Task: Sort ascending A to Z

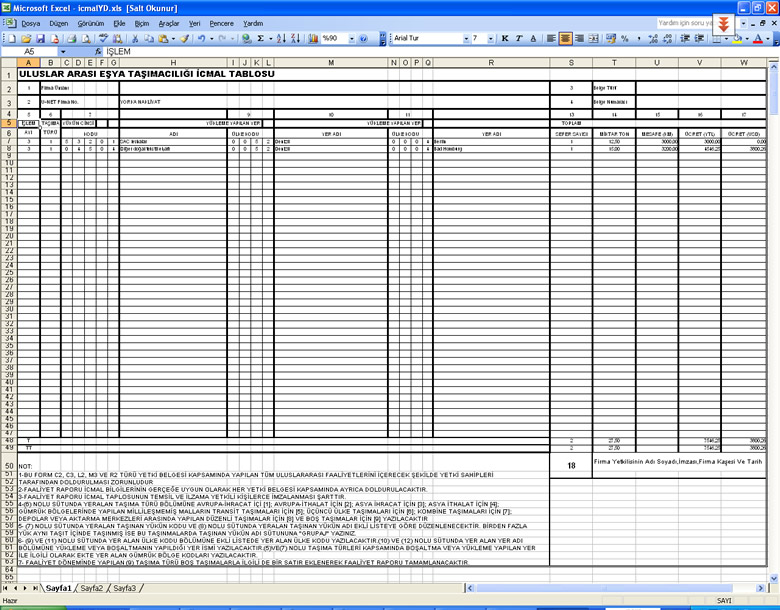Action: 281,38
